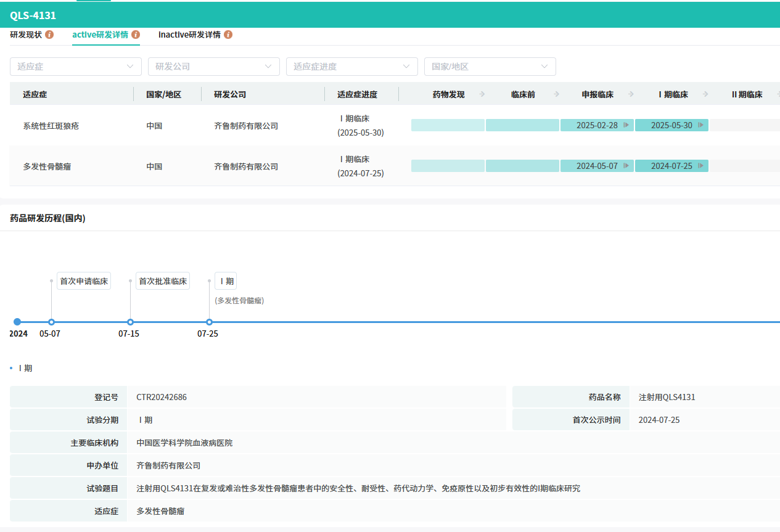Image resolution: width=780 pixels, height=532 pixels.
Task: Click info icon next to inactive研发详情
Action: pyautogui.click(x=228, y=35)
